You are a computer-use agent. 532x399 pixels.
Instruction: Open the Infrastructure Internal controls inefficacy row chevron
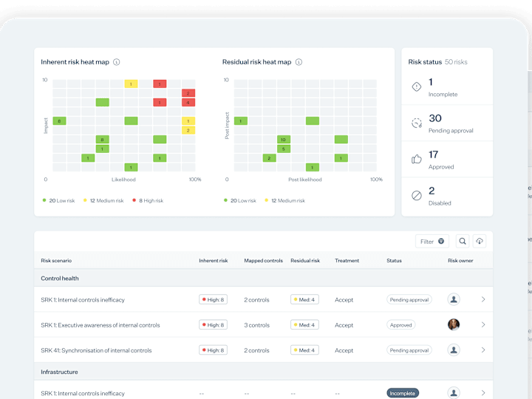(483, 393)
